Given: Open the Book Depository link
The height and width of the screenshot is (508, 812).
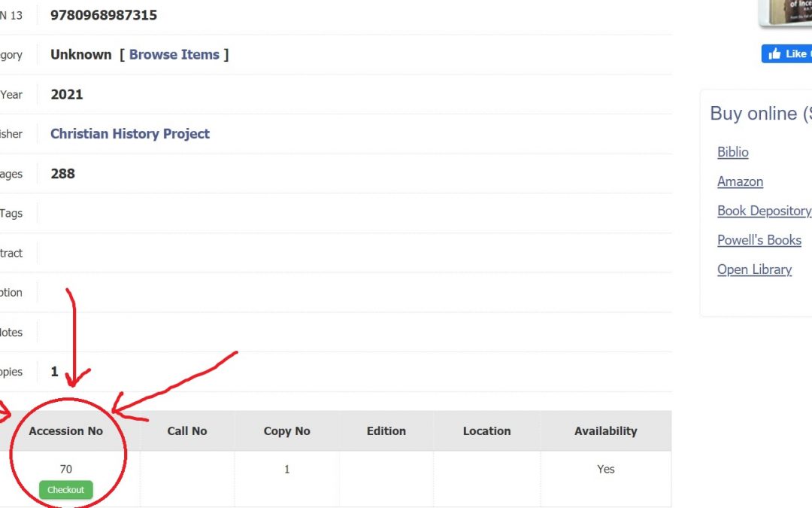Looking at the screenshot, I should pyautogui.click(x=763, y=211).
